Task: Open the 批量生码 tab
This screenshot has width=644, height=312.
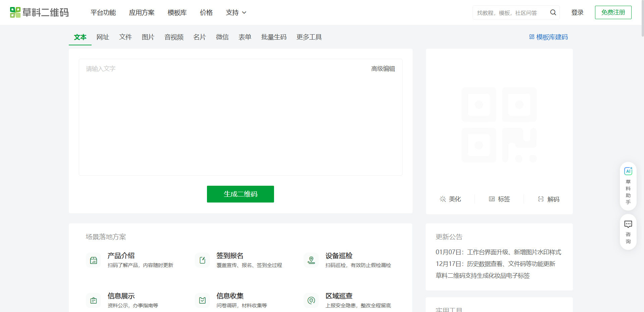Action: (x=274, y=37)
